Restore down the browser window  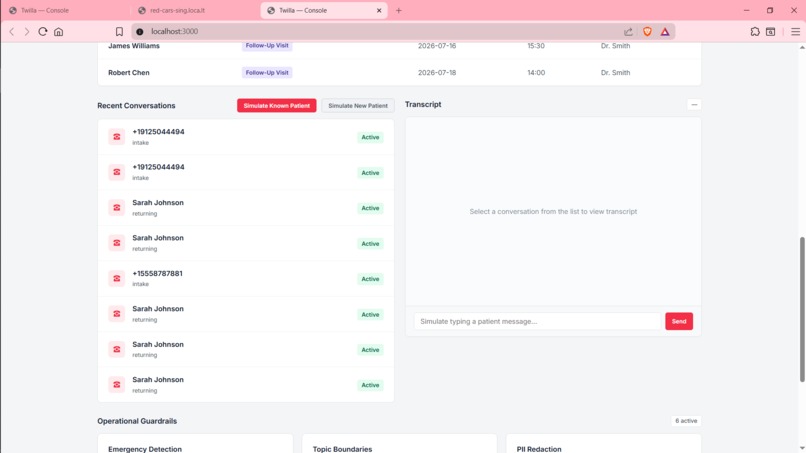pos(770,10)
